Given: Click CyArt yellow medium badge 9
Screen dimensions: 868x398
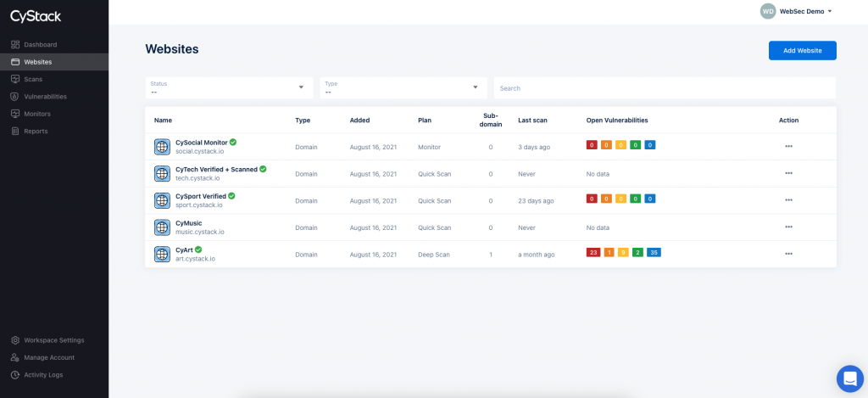Looking at the screenshot, I should 623,253.
